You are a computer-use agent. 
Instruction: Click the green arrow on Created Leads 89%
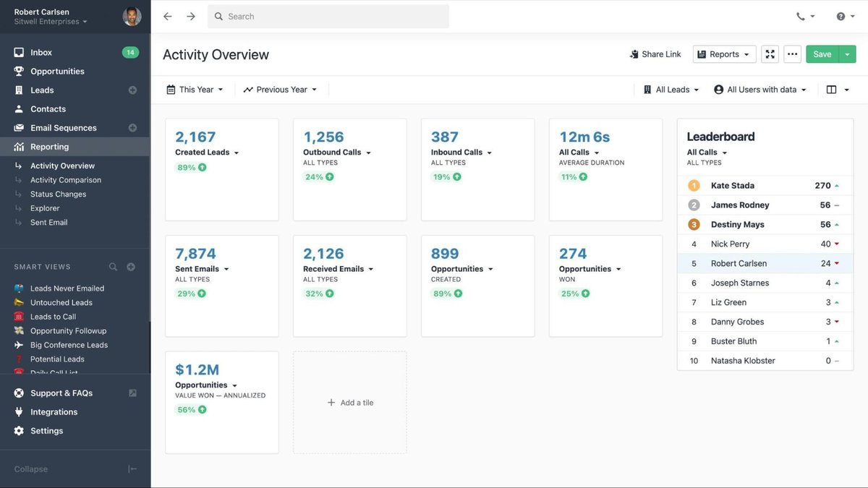[x=202, y=168]
